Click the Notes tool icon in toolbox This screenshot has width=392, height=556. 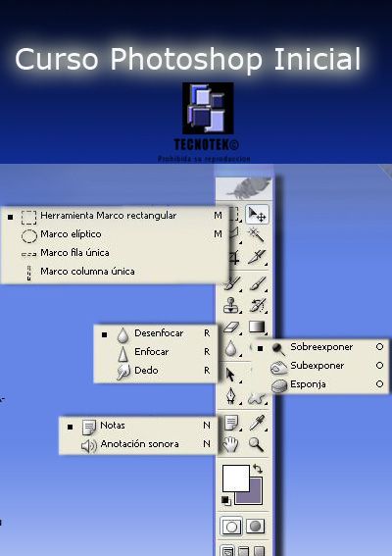coord(232,423)
